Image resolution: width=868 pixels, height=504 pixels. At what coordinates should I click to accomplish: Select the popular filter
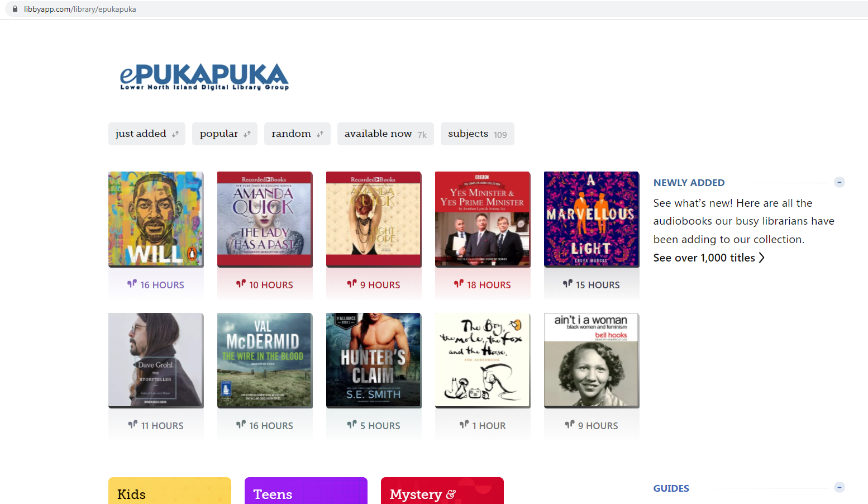click(225, 134)
